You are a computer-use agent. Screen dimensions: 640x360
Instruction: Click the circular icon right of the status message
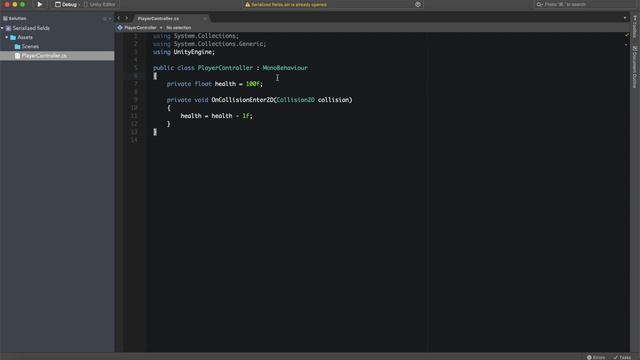418,4
